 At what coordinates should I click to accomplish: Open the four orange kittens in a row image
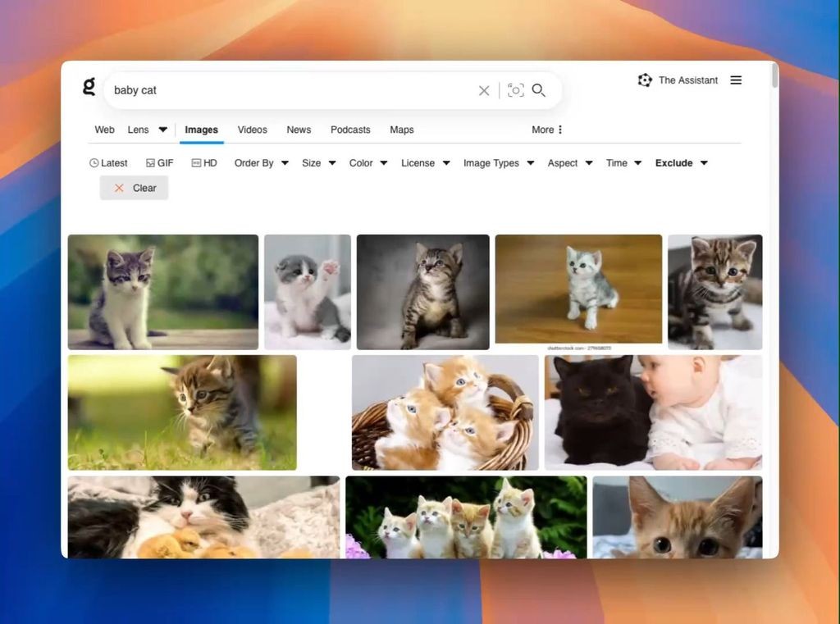tap(466, 517)
